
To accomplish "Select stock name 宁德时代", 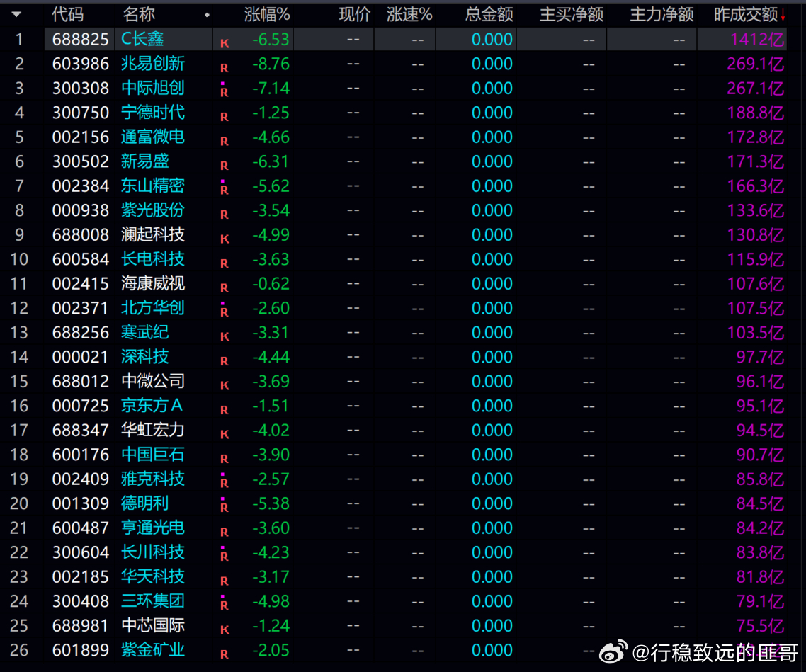I will click(x=153, y=113).
